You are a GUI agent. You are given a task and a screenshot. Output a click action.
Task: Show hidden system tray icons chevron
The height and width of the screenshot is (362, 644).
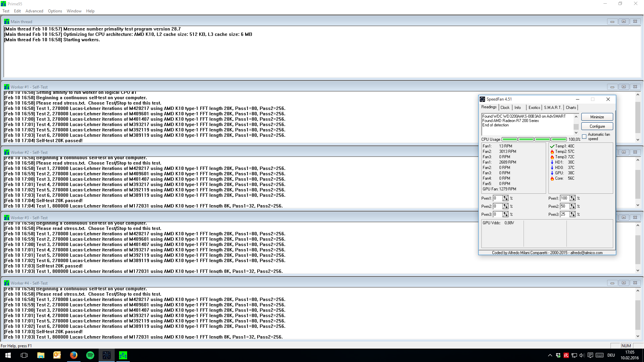(550, 355)
